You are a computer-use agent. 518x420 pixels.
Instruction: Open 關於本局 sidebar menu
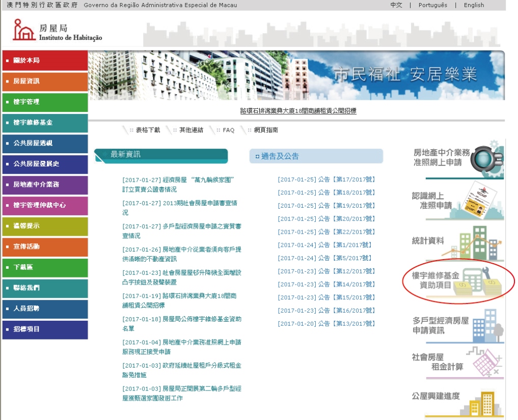(x=45, y=61)
